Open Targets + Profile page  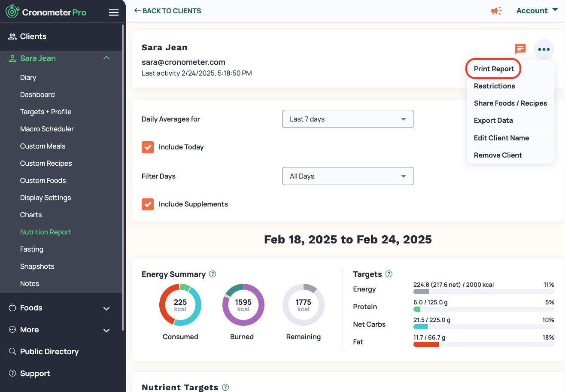46,112
